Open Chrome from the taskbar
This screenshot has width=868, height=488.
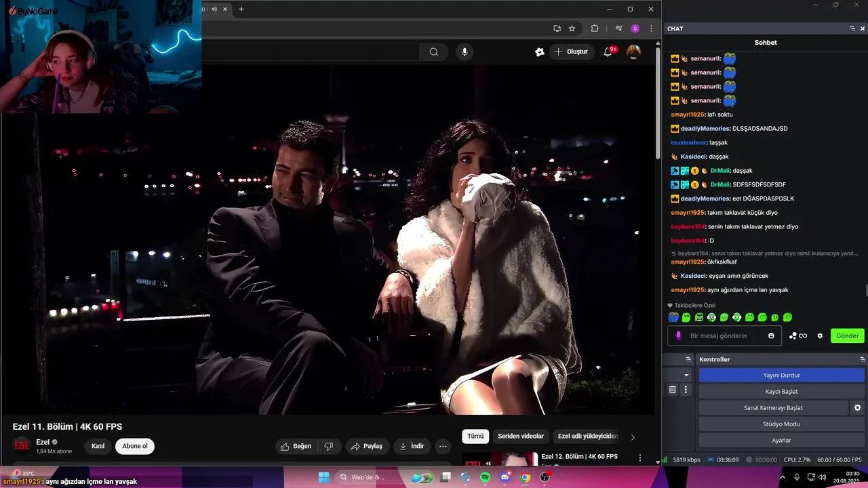point(525,477)
